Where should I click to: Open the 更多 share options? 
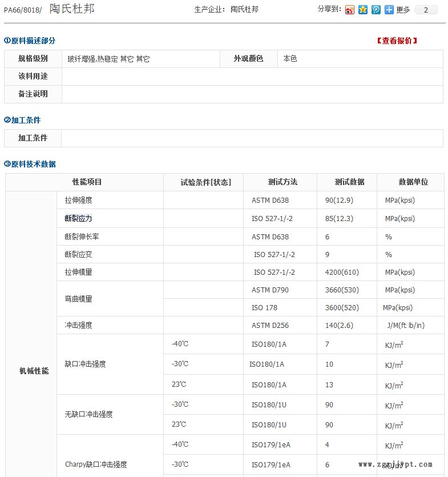pyautogui.click(x=403, y=10)
